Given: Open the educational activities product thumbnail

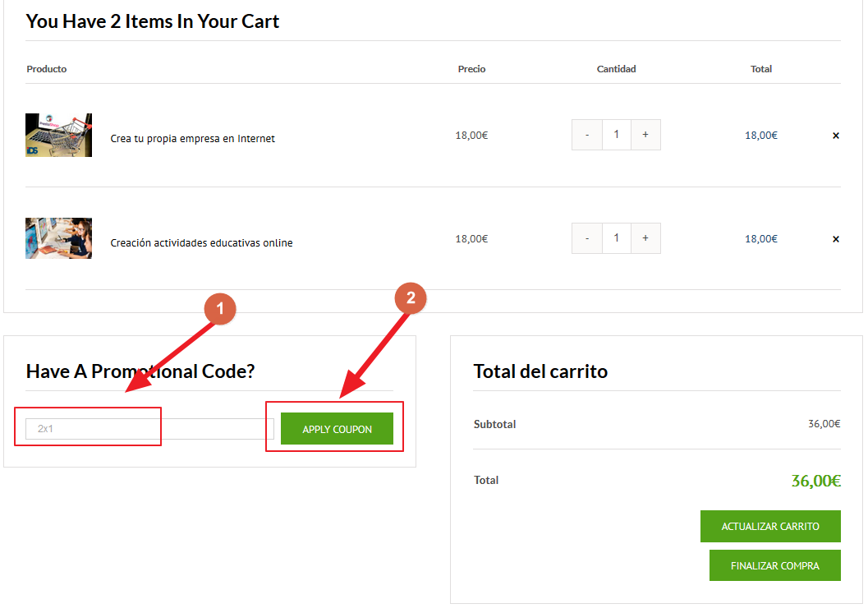Looking at the screenshot, I should (58, 238).
